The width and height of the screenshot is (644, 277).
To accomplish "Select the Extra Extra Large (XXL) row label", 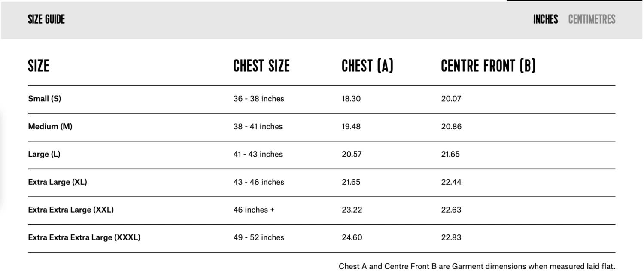I will tap(71, 210).
